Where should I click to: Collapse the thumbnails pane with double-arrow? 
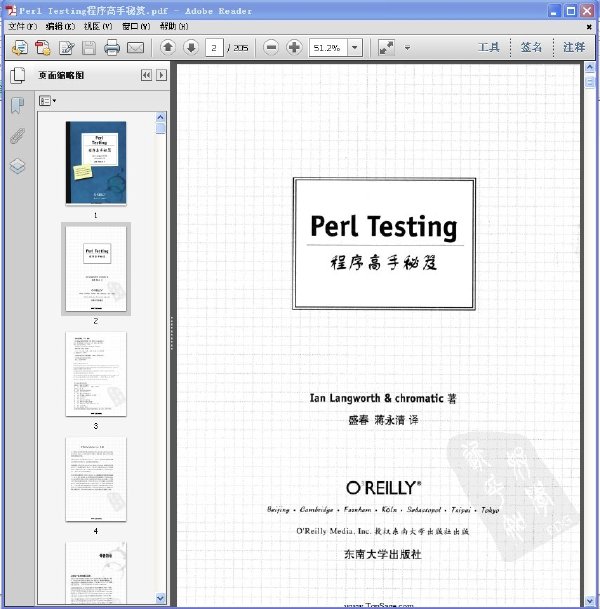point(146,75)
